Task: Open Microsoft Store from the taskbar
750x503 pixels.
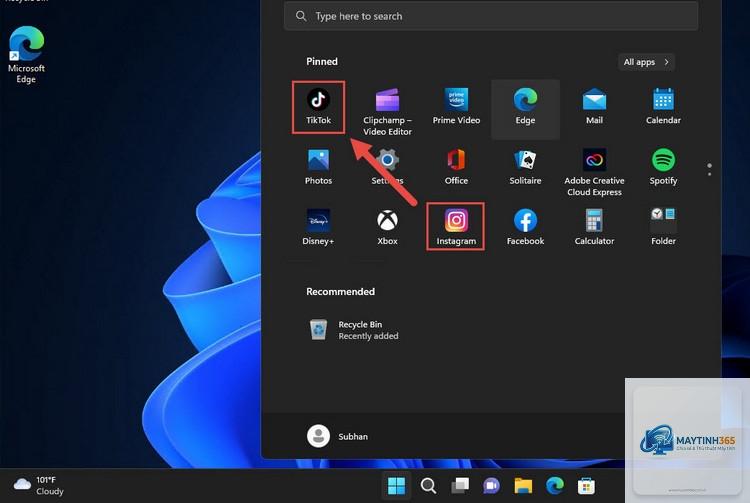Action: 586,486
